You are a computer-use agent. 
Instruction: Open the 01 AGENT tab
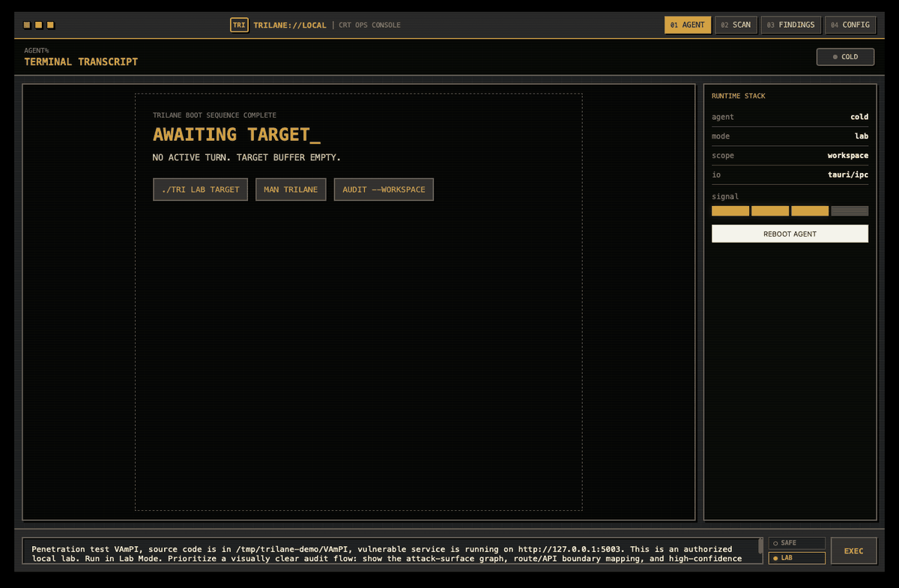click(x=688, y=25)
